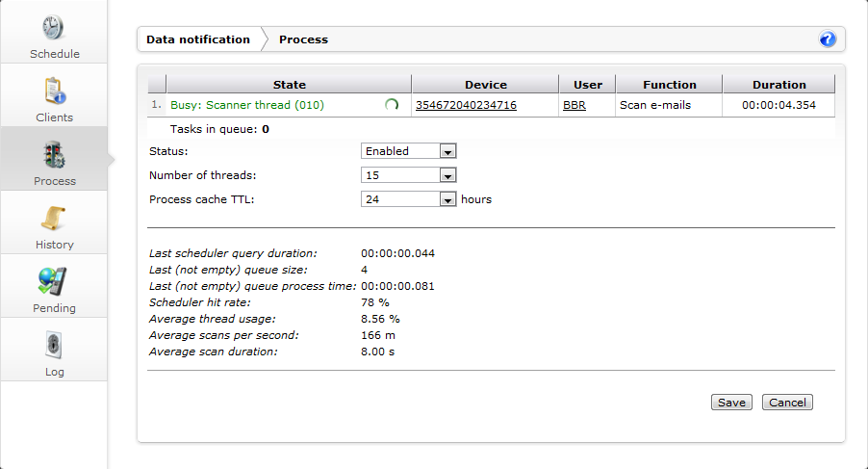Select the Process traffic light icon
Viewport: 868px width, 469px height.
[x=54, y=155]
